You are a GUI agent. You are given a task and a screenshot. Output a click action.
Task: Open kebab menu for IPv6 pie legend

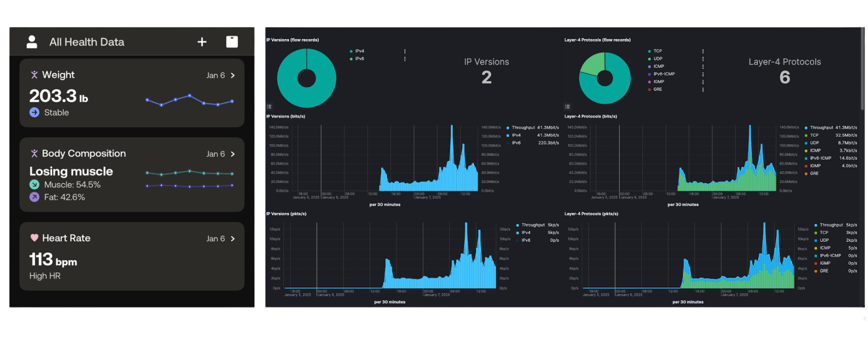tap(405, 59)
